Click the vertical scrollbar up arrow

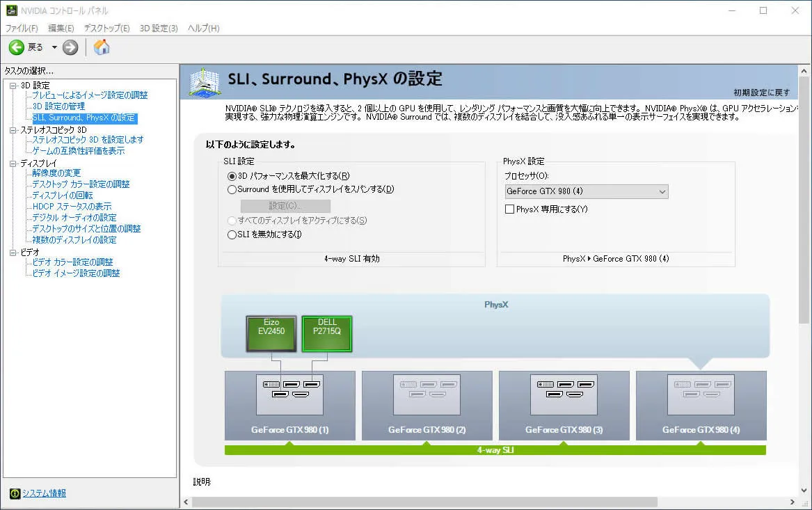pos(804,71)
